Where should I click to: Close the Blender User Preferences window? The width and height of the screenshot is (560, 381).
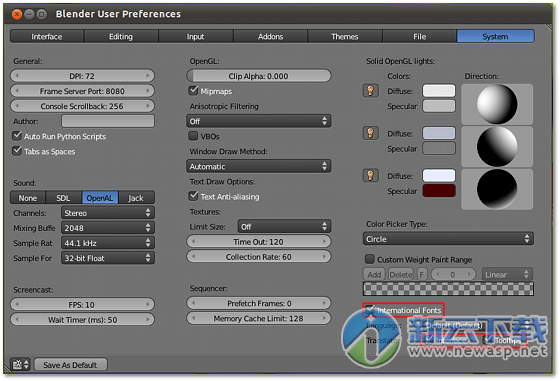(17, 14)
